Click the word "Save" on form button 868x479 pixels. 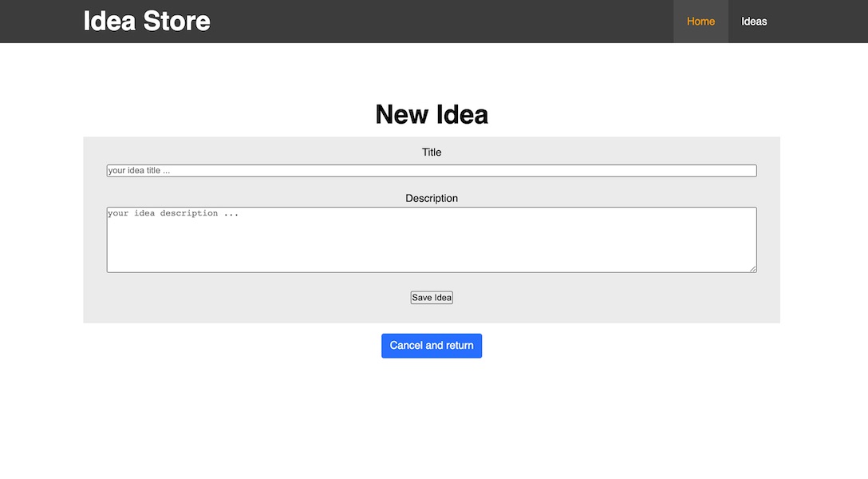point(422,298)
